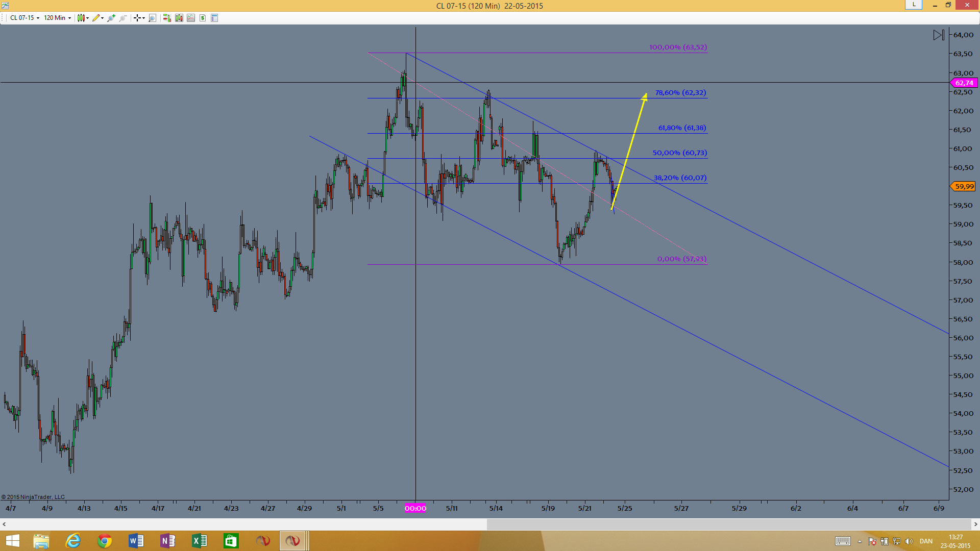Select the pencil drawing tools icon
The width and height of the screenshot is (980, 551).
click(97, 18)
